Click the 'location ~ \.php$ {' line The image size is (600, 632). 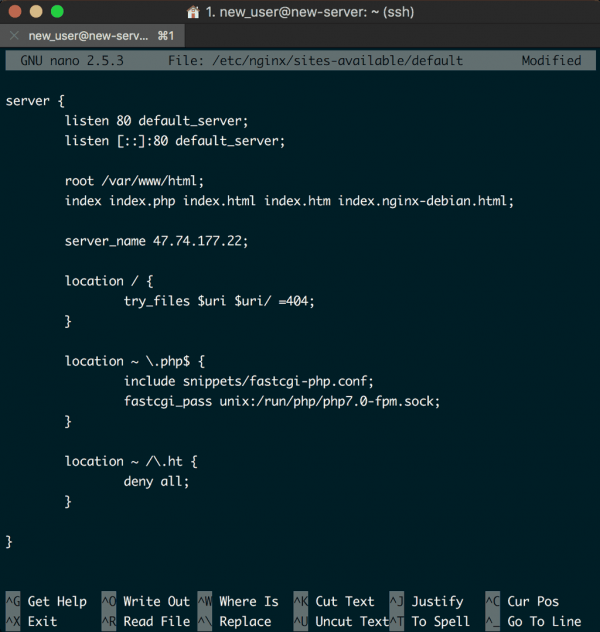pos(135,361)
